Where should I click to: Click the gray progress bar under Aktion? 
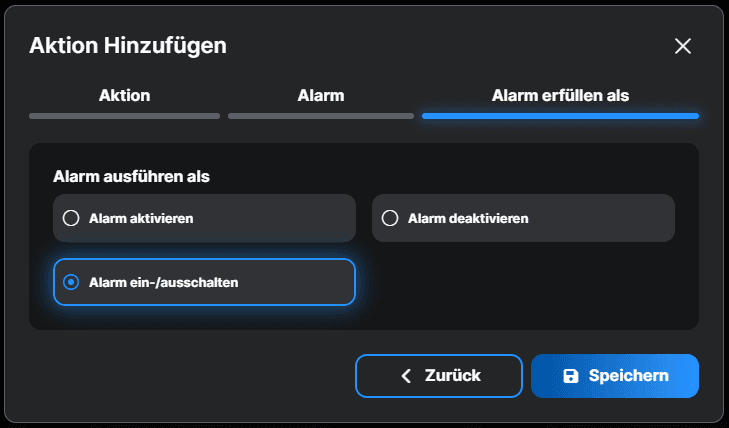click(124, 116)
